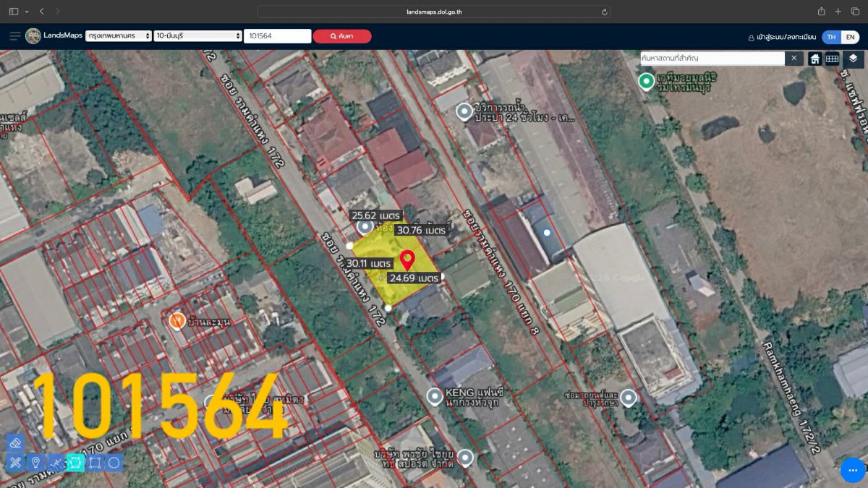Open the province dropdown กรุงเทพมหานคร
The width and height of the screenshot is (868, 488).
click(119, 35)
